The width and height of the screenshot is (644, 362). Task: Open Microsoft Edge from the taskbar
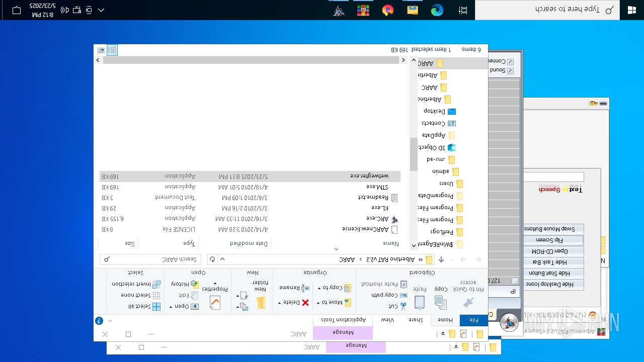pos(437,10)
